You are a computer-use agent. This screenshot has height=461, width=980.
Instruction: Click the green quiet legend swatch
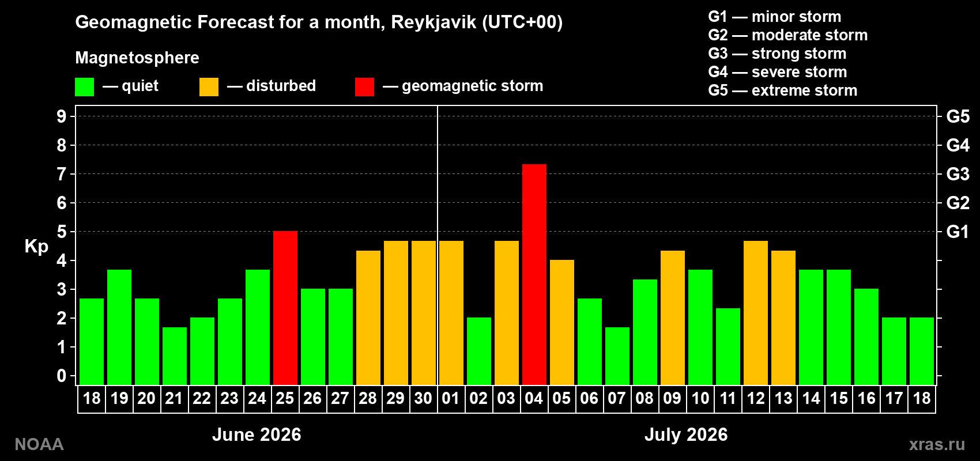click(x=84, y=87)
